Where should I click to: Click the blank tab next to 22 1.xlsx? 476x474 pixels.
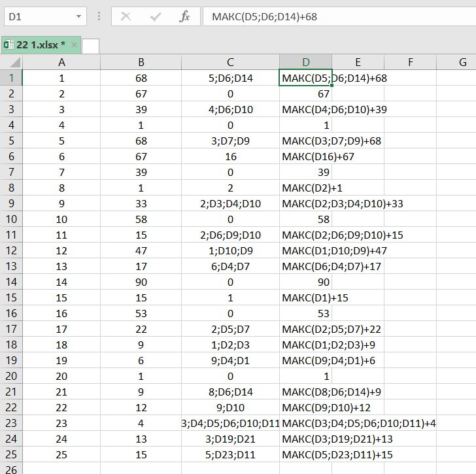click(91, 46)
